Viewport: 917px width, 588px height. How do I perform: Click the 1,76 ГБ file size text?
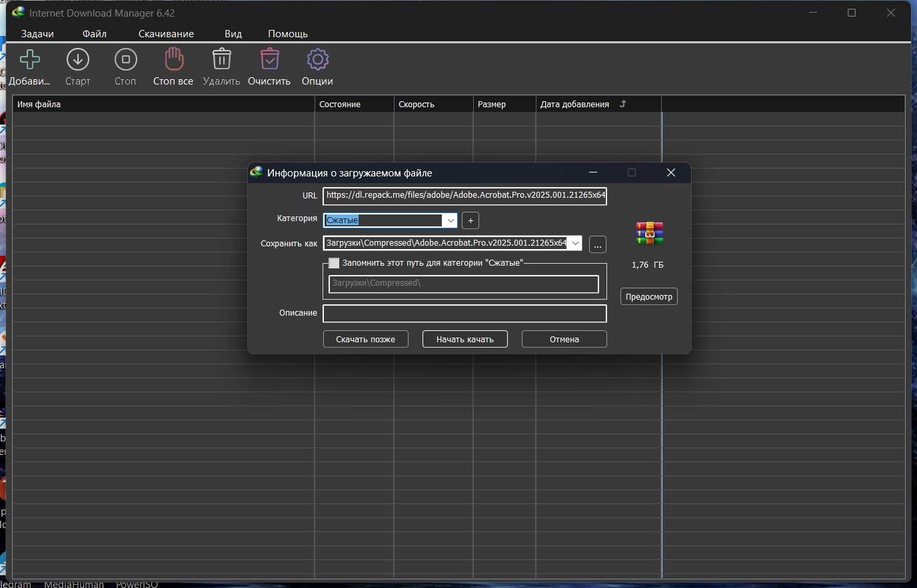(648, 265)
